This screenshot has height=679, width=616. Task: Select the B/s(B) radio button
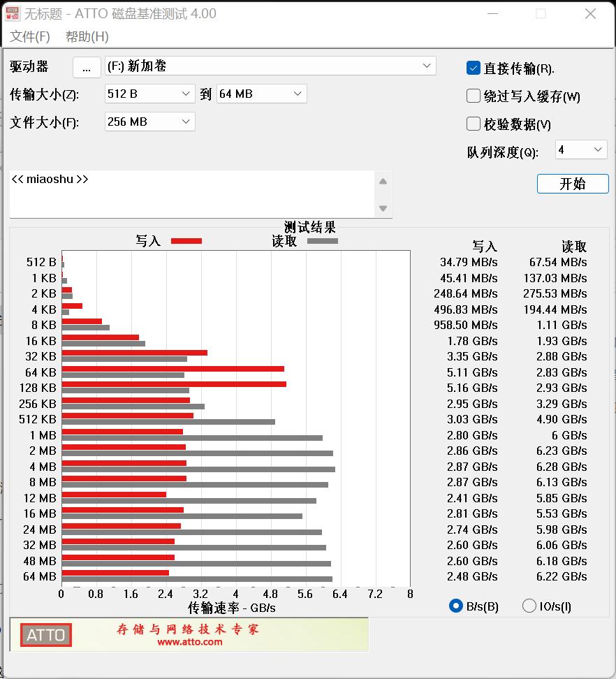point(455,606)
